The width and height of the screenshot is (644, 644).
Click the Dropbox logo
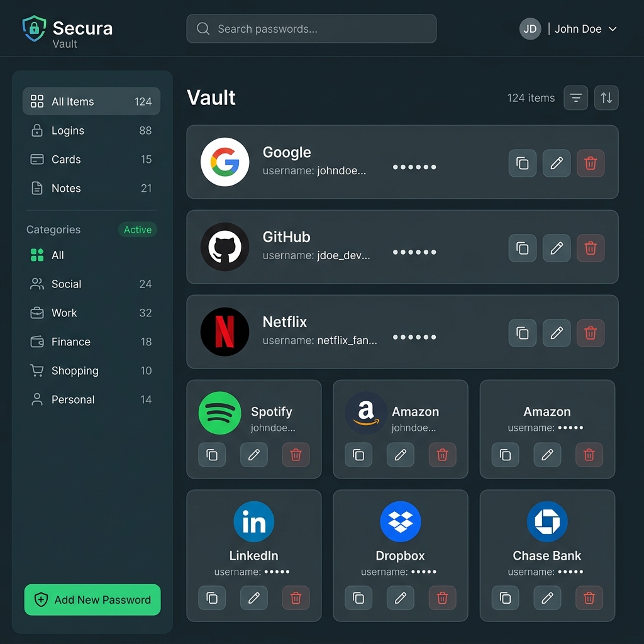coord(401,521)
